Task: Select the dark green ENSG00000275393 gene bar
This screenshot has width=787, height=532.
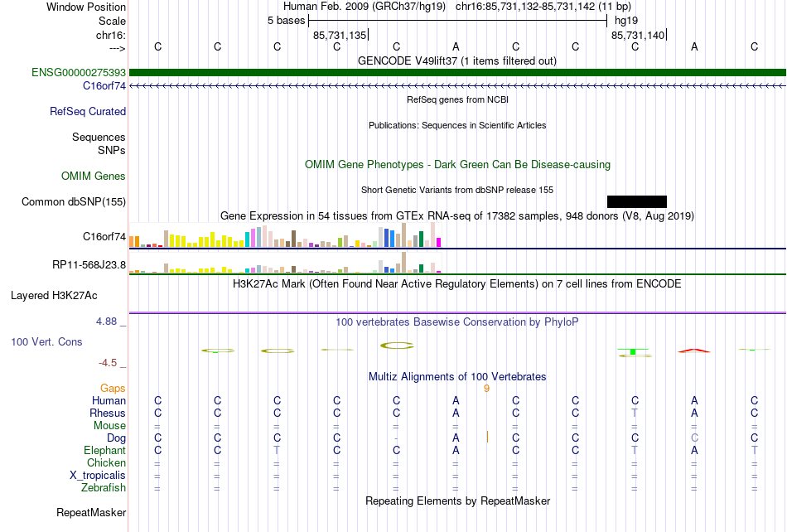Action: pos(457,73)
